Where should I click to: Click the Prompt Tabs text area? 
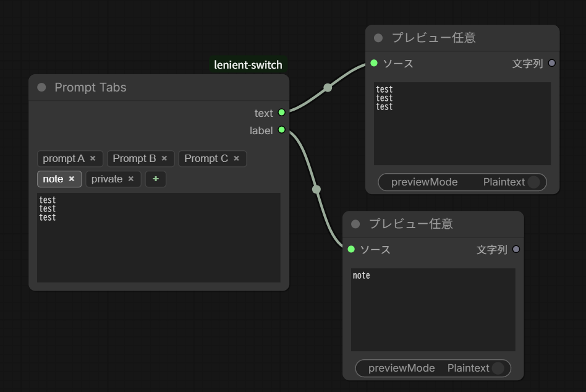[x=158, y=237]
